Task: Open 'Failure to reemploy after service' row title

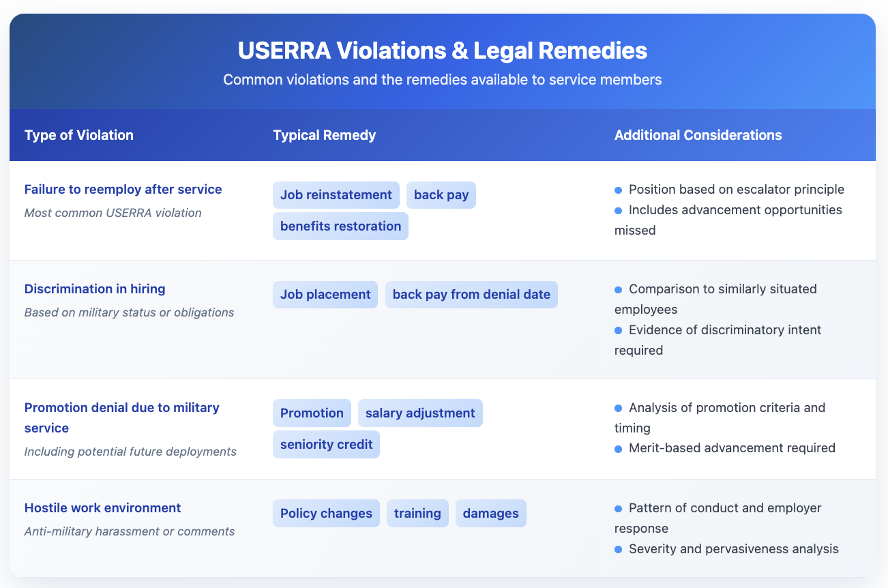Action: (x=123, y=190)
